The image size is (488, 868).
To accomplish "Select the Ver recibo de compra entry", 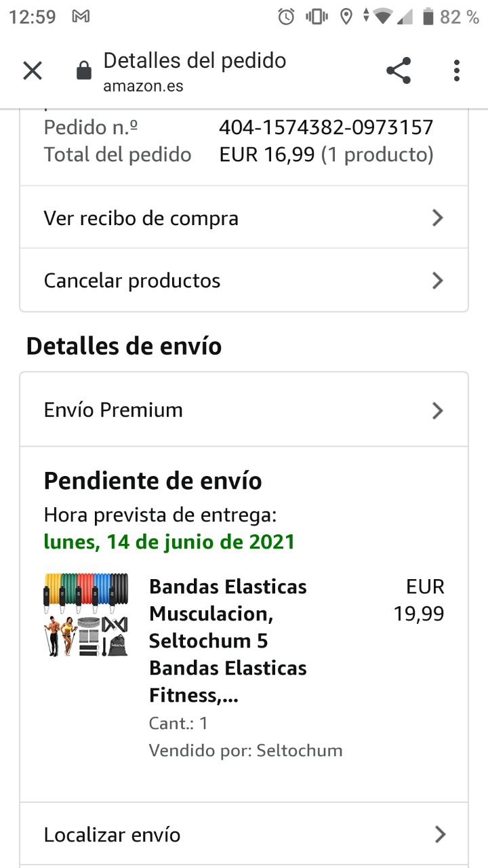I will point(141,218).
